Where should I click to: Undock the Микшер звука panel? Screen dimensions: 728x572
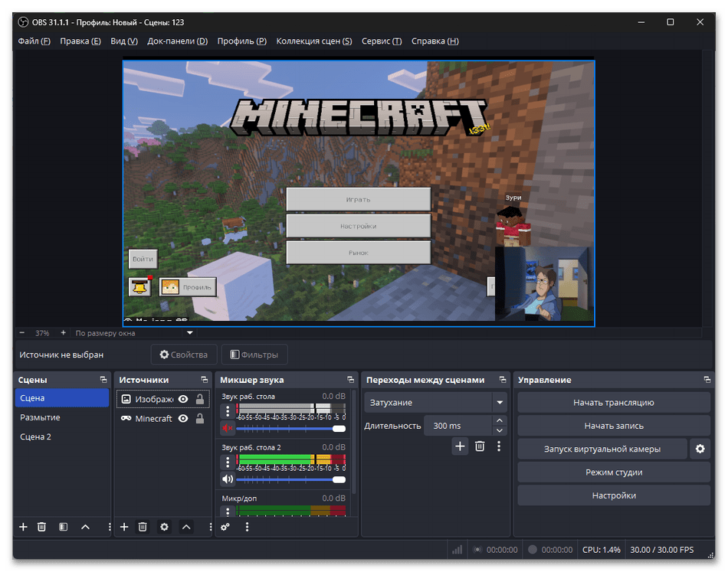pos(350,380)
